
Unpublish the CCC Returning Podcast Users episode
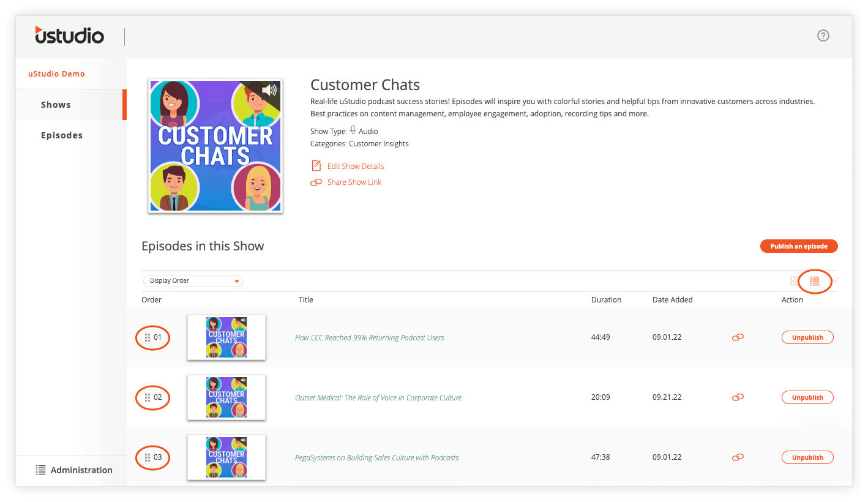point(807,337)
